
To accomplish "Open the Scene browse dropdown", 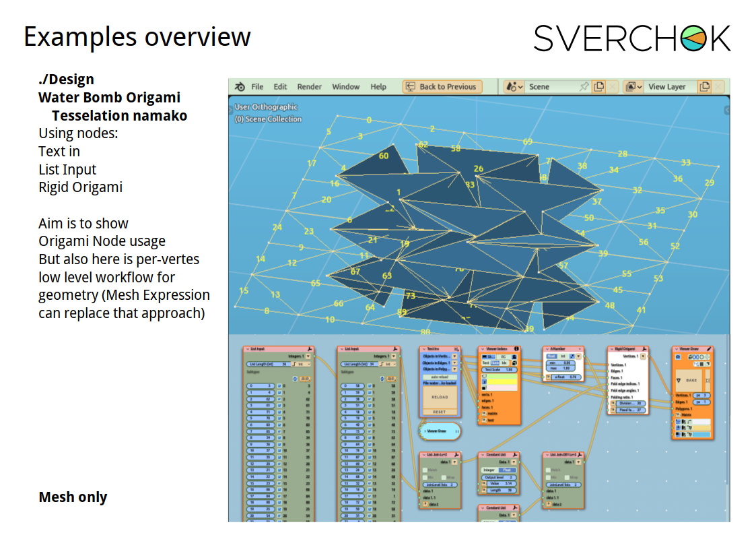I will (514, 87).
